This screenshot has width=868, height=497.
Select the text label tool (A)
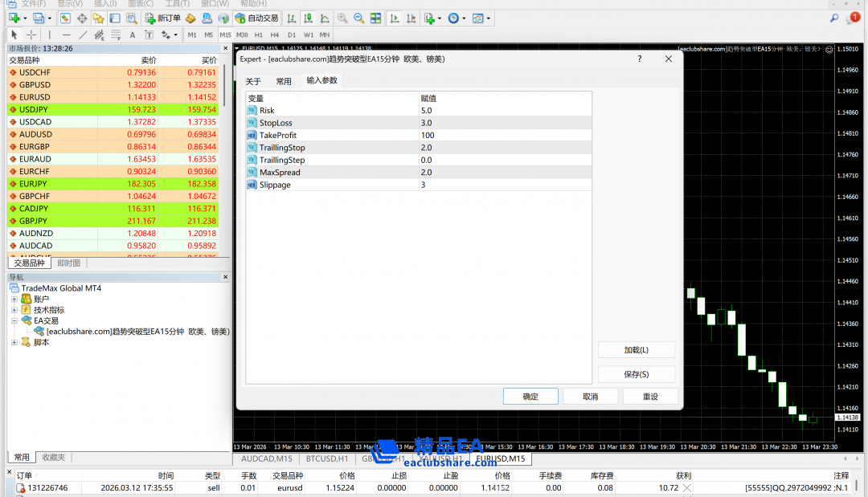(x=133, y=35)
